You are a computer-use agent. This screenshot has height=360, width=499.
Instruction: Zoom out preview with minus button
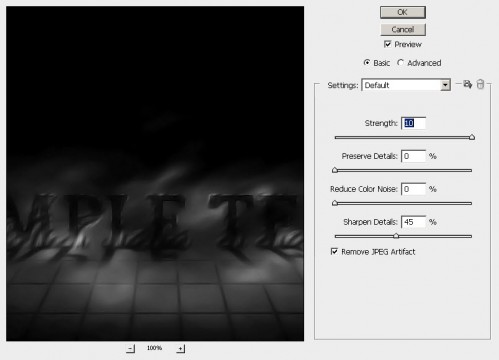pyautogui.click(x=130, y=349)
